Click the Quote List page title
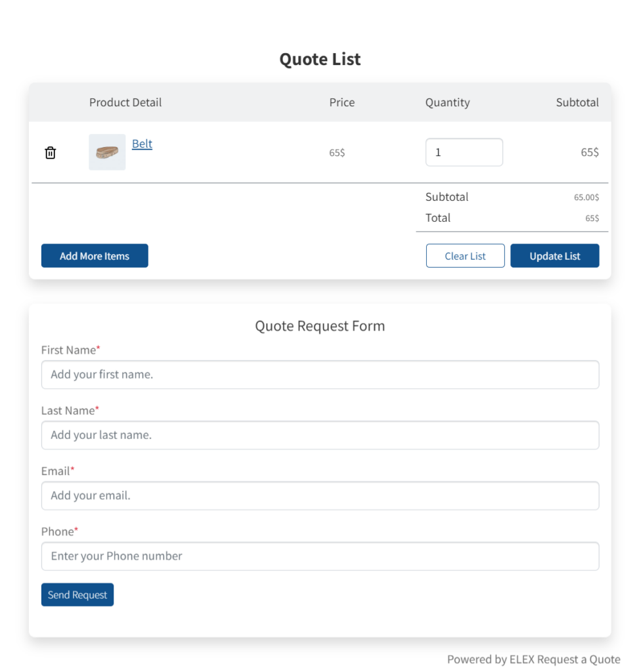The image size is (639, 672). pos(320,59)
